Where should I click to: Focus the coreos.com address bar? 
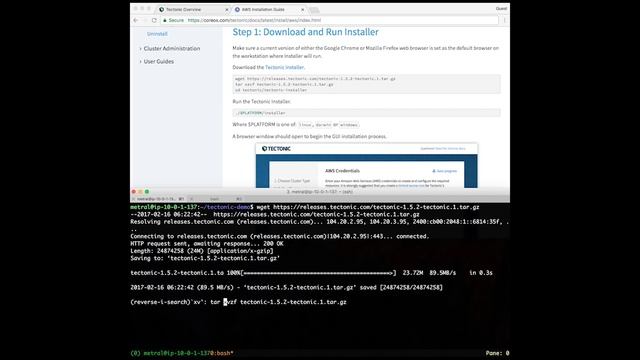tap(329, 20)
